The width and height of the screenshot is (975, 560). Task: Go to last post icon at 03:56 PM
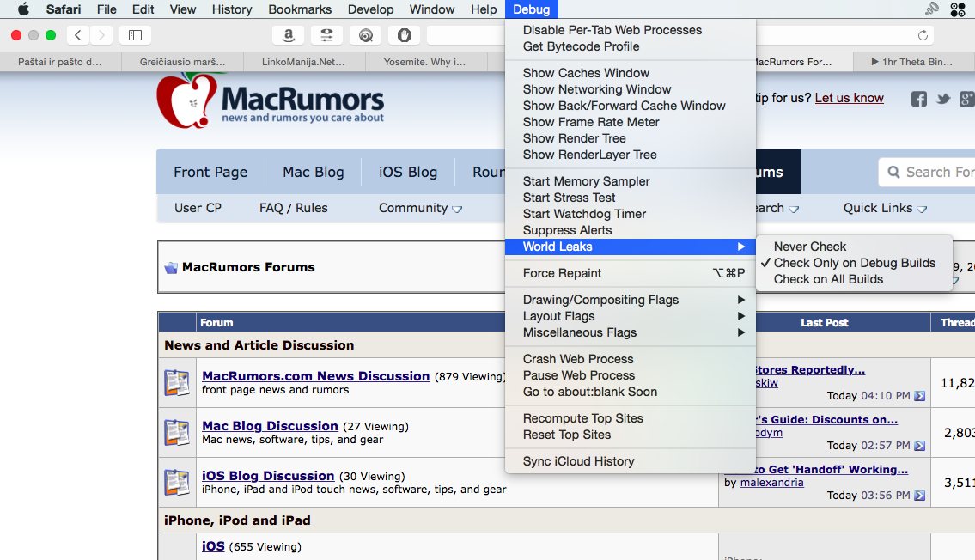(920, 496)
